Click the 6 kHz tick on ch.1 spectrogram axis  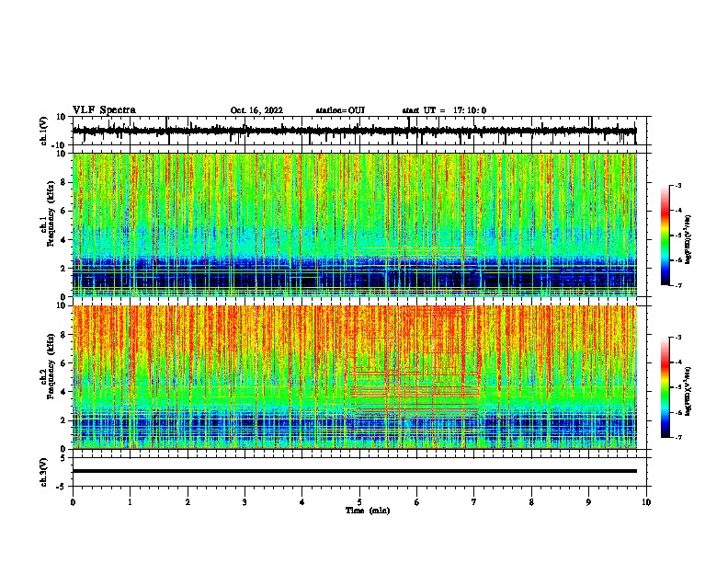[63, 212]
